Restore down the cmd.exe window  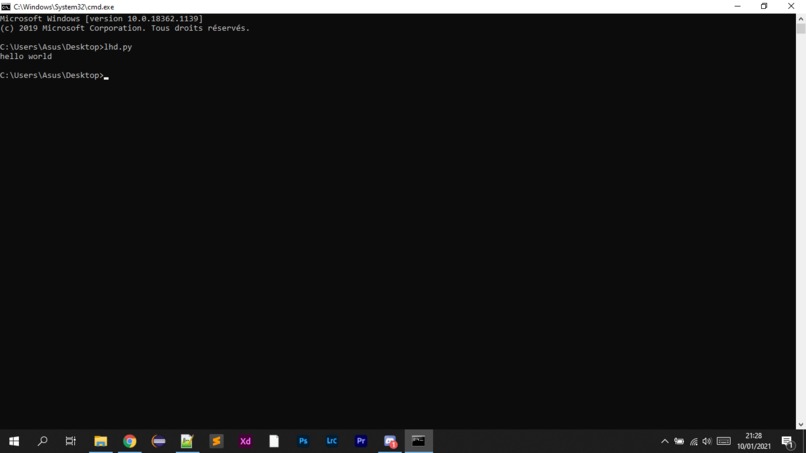764,6
